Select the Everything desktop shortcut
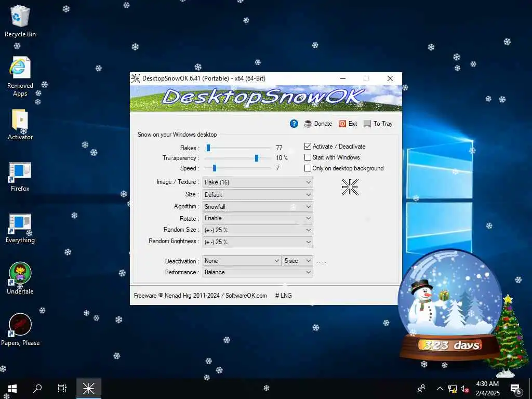This screenshot has width=532, height=399. tap(20, 229)
